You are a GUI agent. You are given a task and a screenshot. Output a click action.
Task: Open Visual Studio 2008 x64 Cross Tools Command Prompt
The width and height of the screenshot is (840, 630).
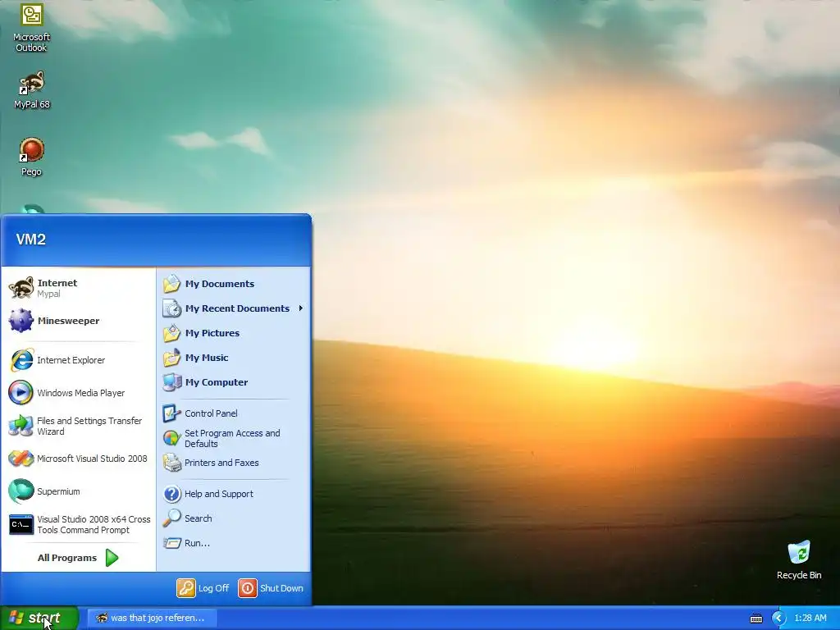pyautogui.click(x=79, y=524)
